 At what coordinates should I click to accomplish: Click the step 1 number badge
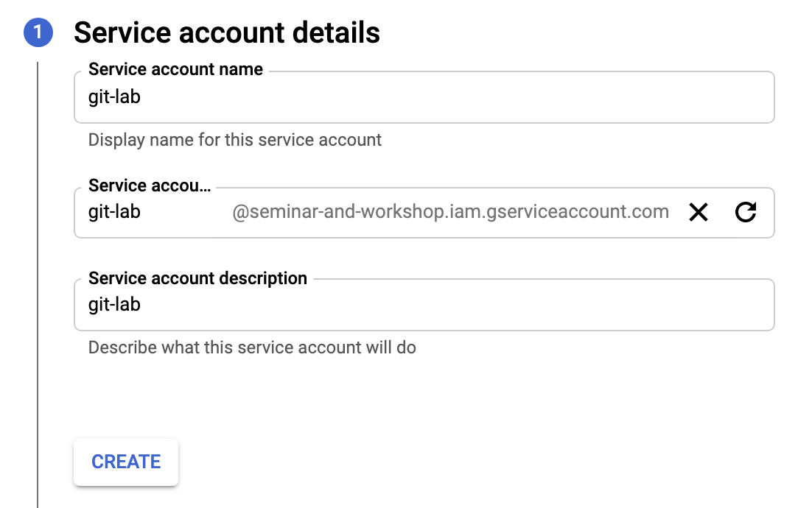[38, 33]
